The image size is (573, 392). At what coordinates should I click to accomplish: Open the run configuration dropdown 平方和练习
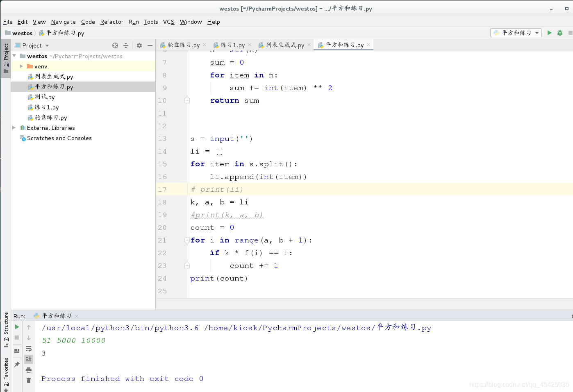click(516, 33)
